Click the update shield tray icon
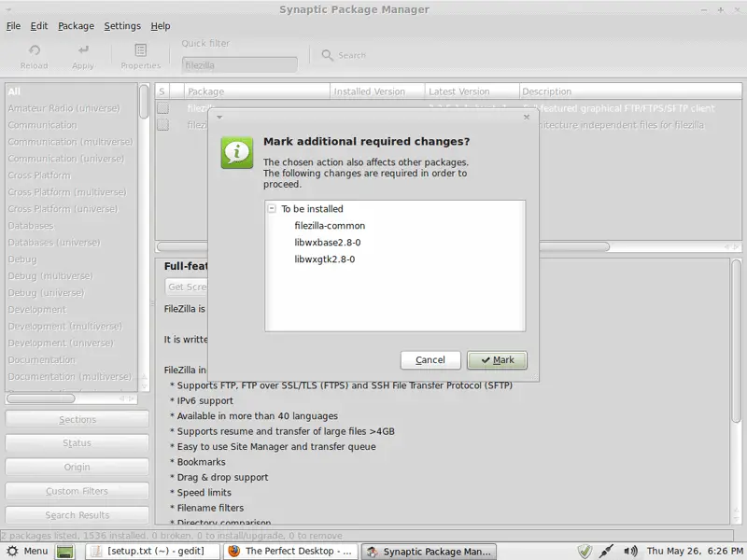This screenshot has height=560, width=747. tap(585, 552)
